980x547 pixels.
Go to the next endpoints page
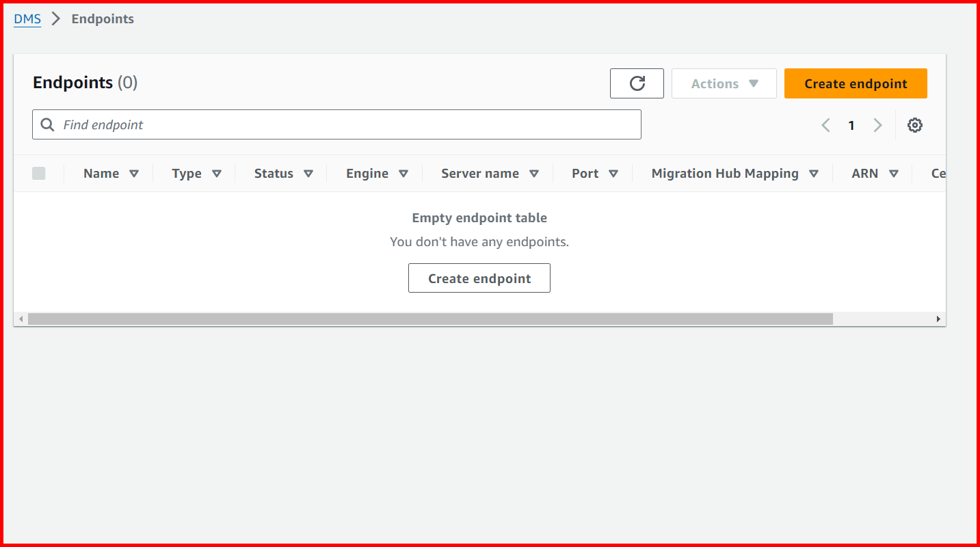click(x=877, y=124)
